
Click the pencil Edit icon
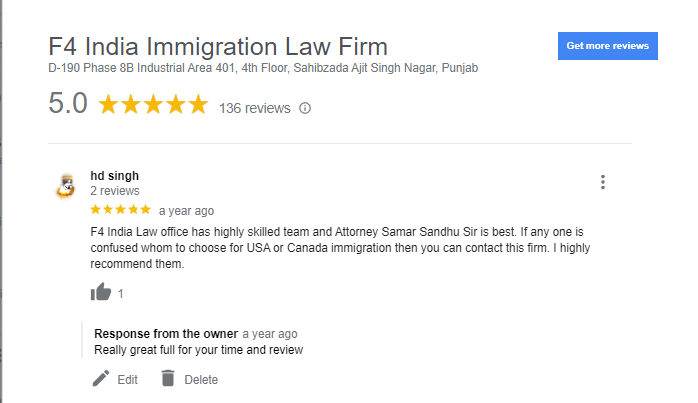[101, 379]
